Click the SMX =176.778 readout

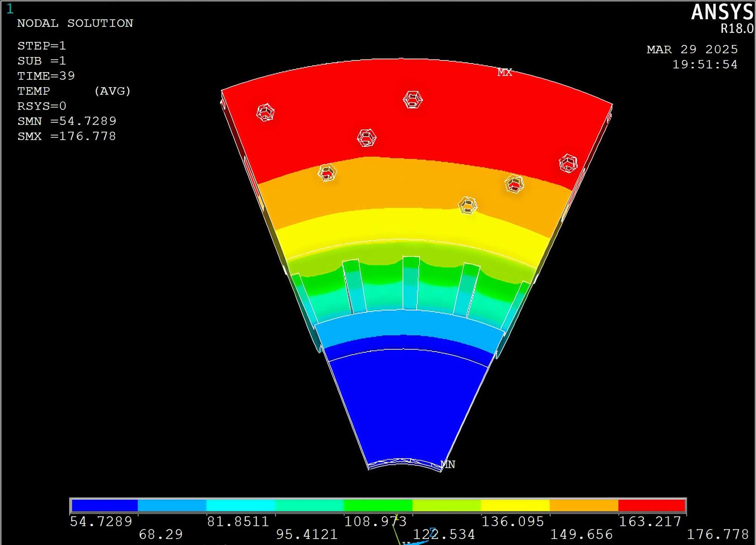[67, 136]
